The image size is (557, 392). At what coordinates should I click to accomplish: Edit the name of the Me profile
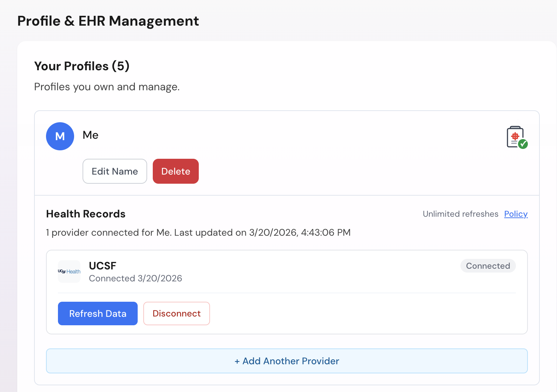pos(115,171)
